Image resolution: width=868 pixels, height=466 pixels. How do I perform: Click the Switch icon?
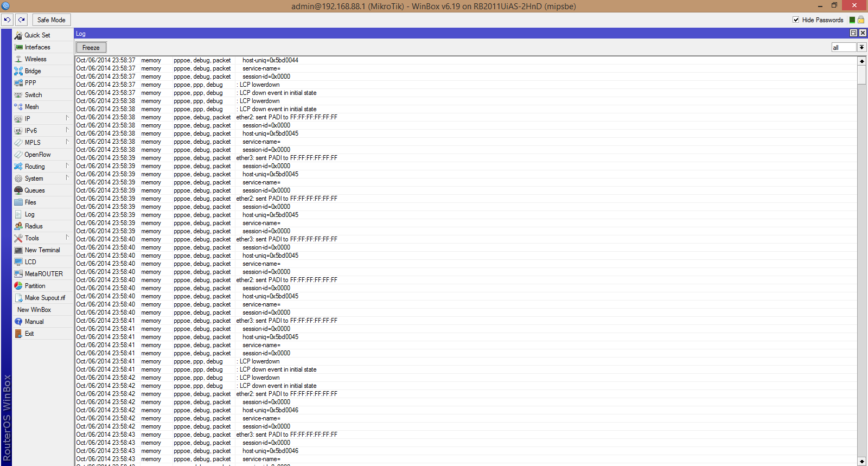tap(18, 95)
